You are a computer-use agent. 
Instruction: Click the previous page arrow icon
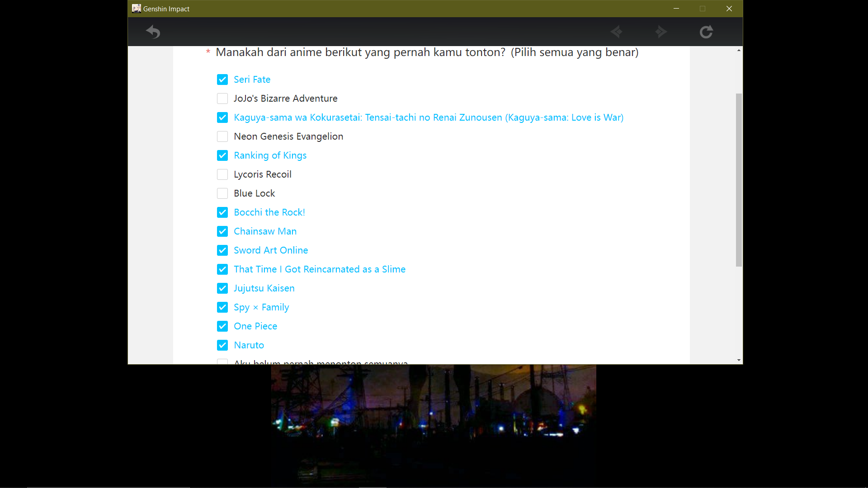pyautogui.click(x=616, y=32)
